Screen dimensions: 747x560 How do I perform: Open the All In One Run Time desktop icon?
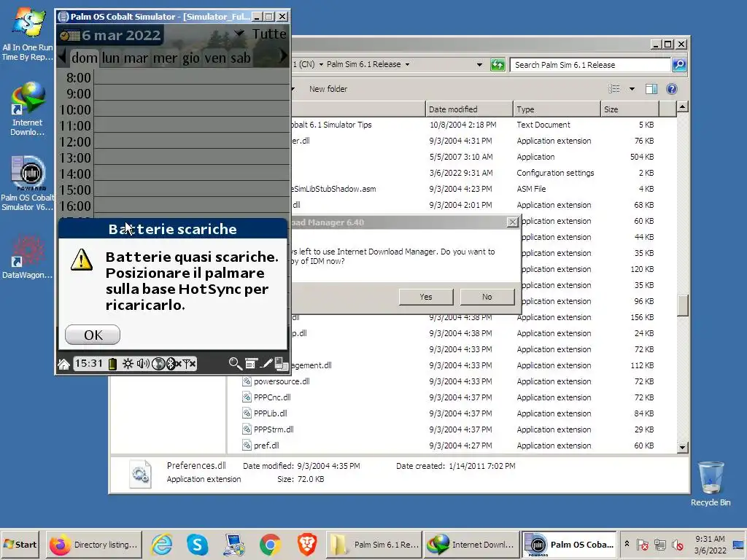coord(28,34)
